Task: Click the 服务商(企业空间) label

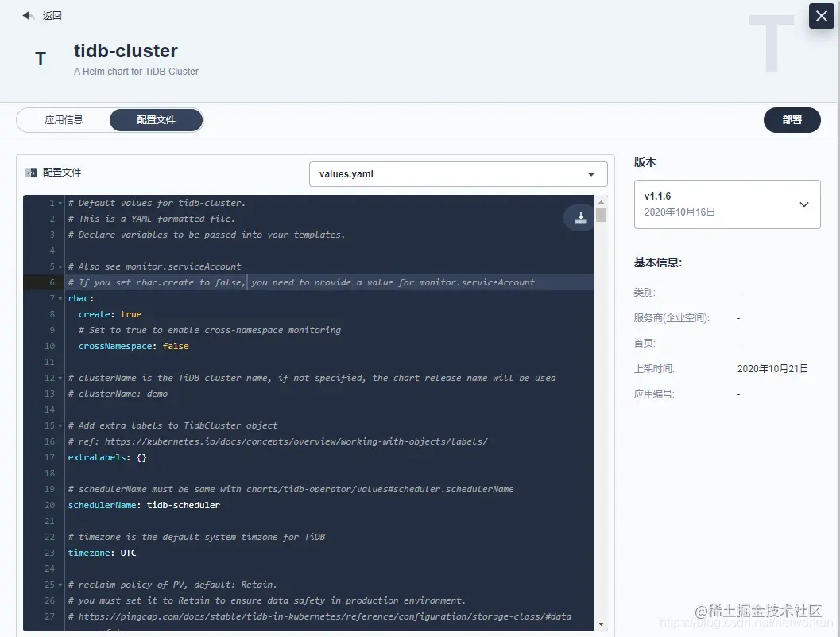Action: 672,318
